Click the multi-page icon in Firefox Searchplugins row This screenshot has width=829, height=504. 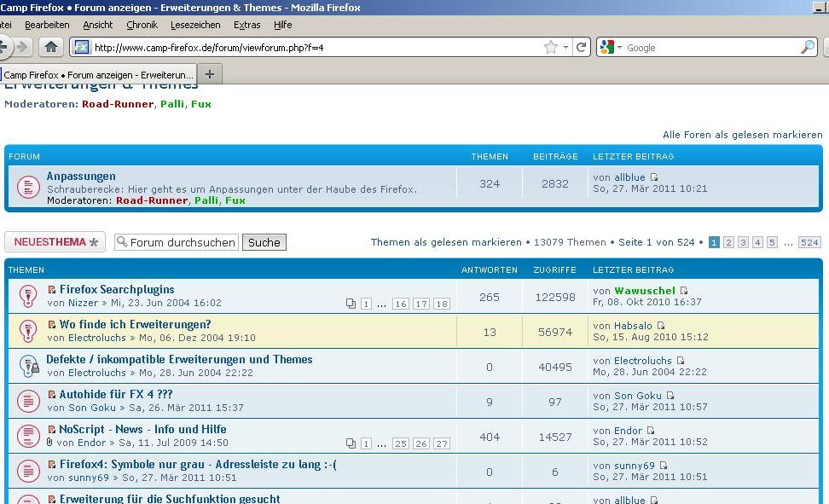351,304
